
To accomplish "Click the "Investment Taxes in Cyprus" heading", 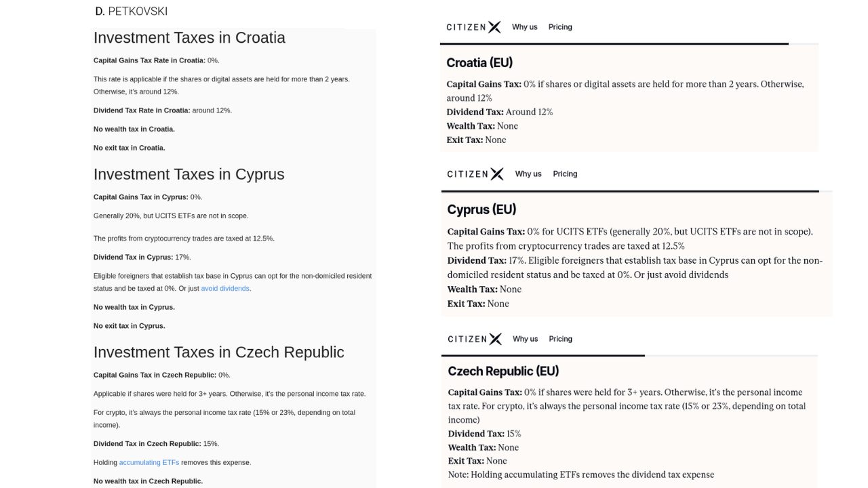I will click(x=189, y=174).
